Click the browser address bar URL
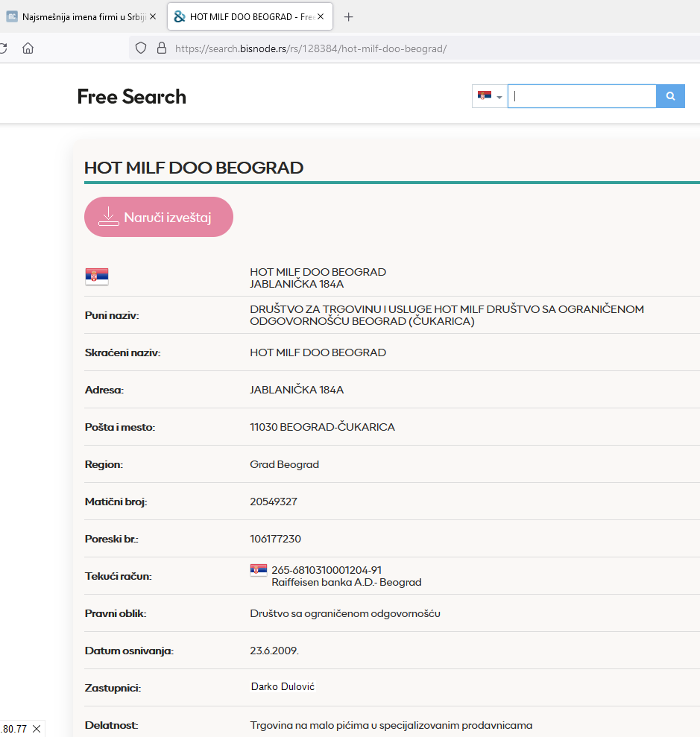The width and height of the screenshot is (700, 737). 311,48
